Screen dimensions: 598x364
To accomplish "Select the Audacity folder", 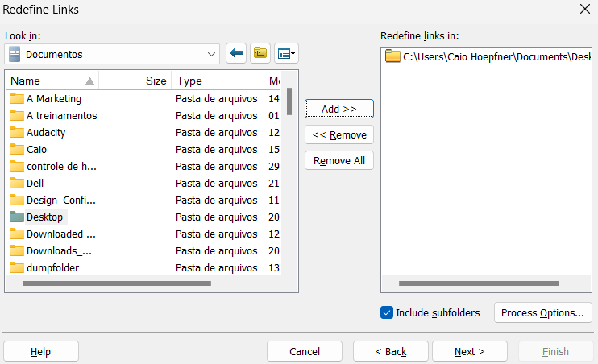I will 46,133.
